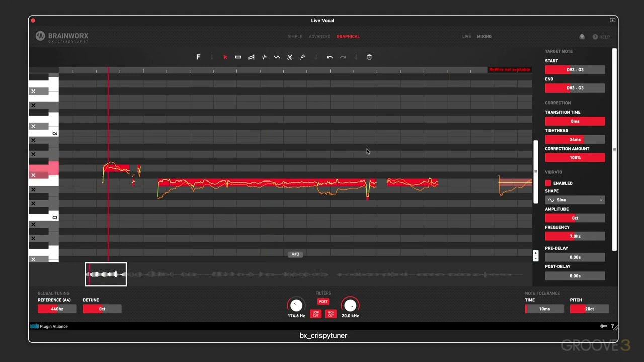Image resolution: width=644 pixels, height=362 pixels.
Task: Click the piano roll vertical scrollbar
Action: click(535, 172)
